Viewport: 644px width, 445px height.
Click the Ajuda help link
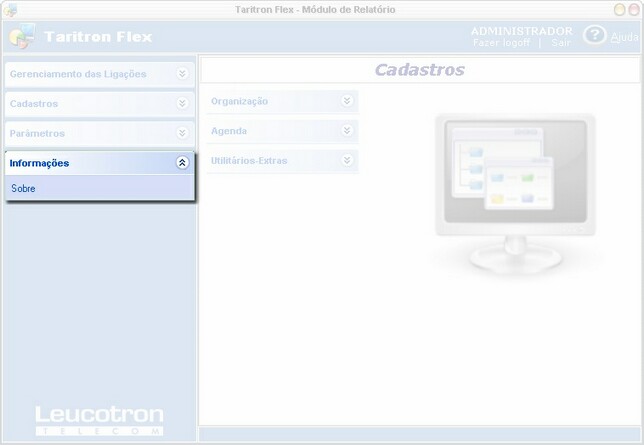pyautogui.click(x=624, y=37)
